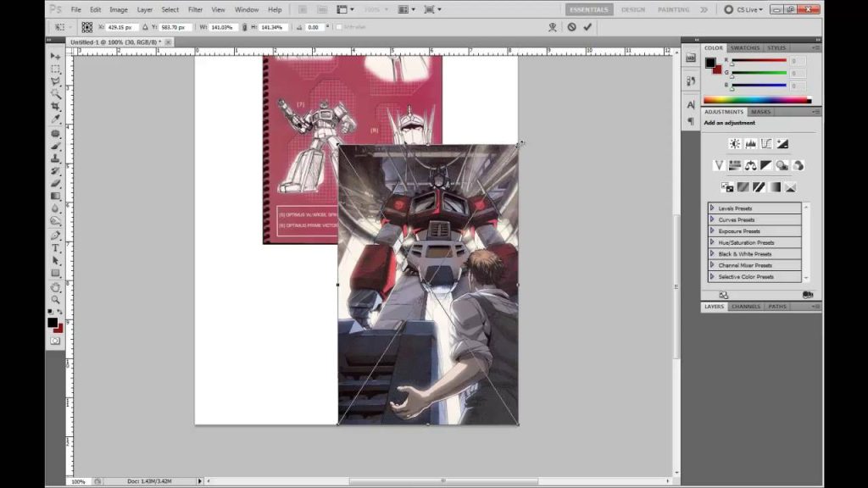This screenshot has width=868, height=488.
Task: Open the Filter menu
Action: [196, 9]
